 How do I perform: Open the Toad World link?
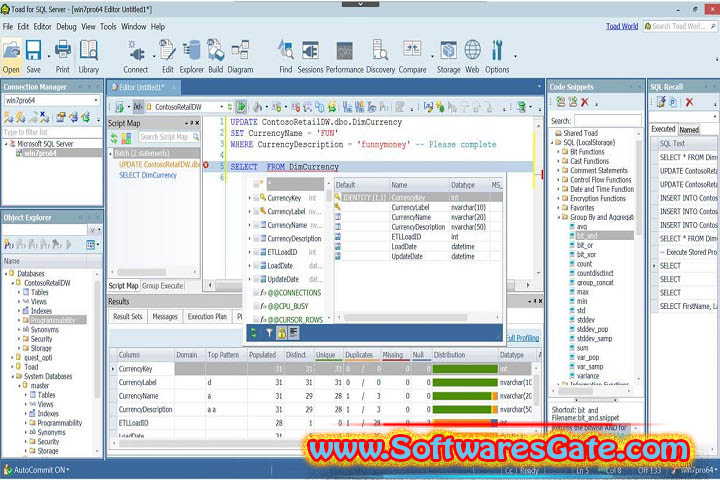pos(622,26)
